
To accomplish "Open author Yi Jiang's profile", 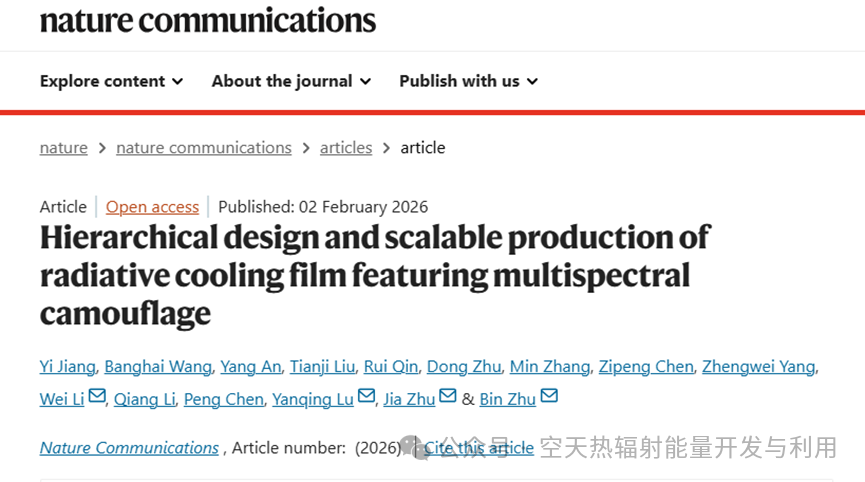I will 69,366.
